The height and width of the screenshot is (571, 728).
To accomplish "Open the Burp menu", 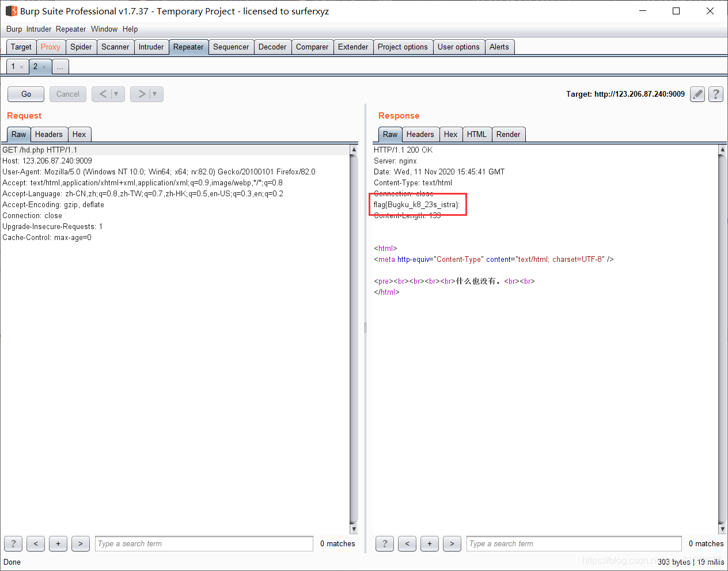I will (x=14, y=29).
